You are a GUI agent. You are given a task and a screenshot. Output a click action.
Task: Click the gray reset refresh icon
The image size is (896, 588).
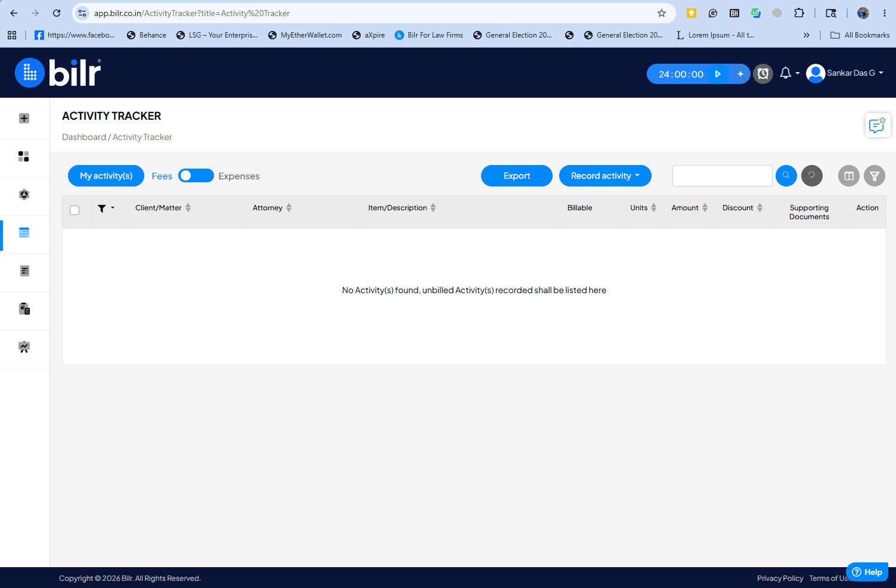pyautogui.click(x=811, y=176)
